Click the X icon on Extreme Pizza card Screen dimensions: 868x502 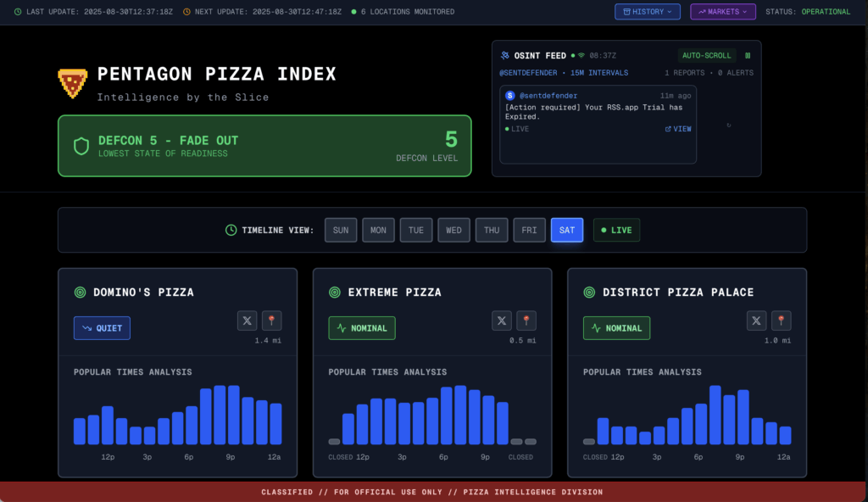coord(502,321)
